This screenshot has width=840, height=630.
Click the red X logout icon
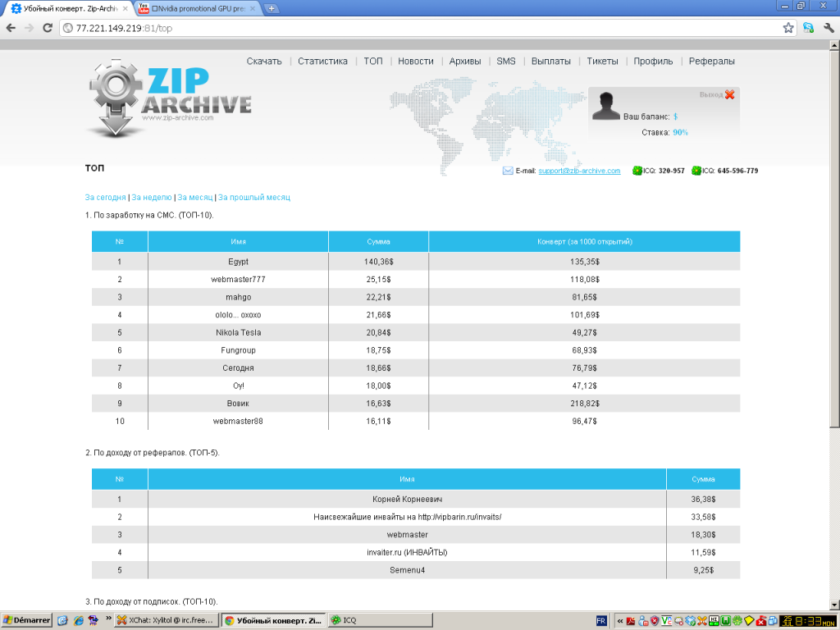(x=729, y=95)
